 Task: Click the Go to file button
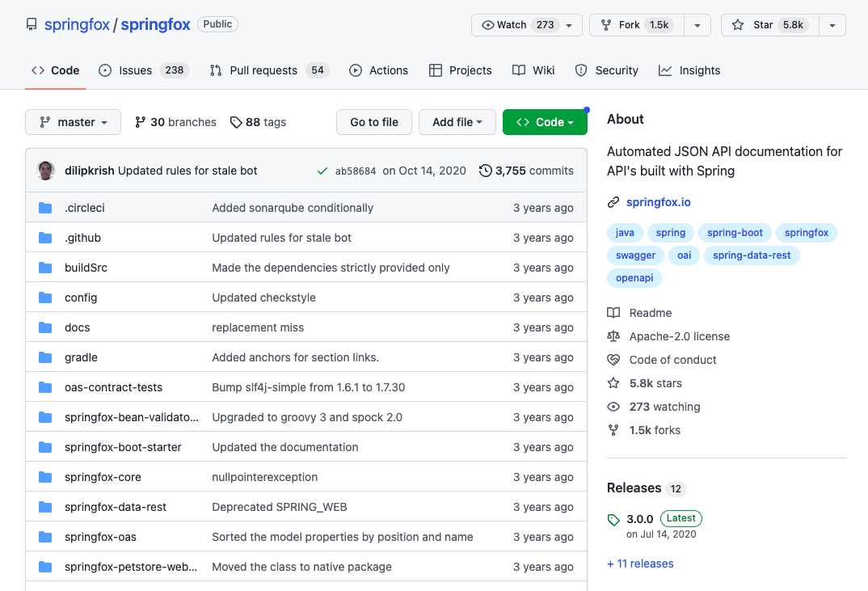point(374,122)
